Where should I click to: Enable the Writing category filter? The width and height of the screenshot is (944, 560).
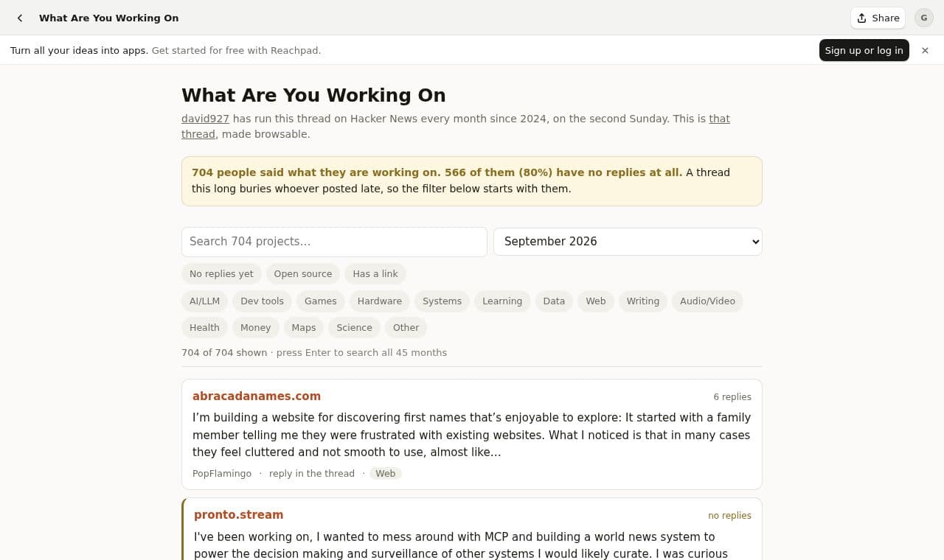(x=643, y=301)
